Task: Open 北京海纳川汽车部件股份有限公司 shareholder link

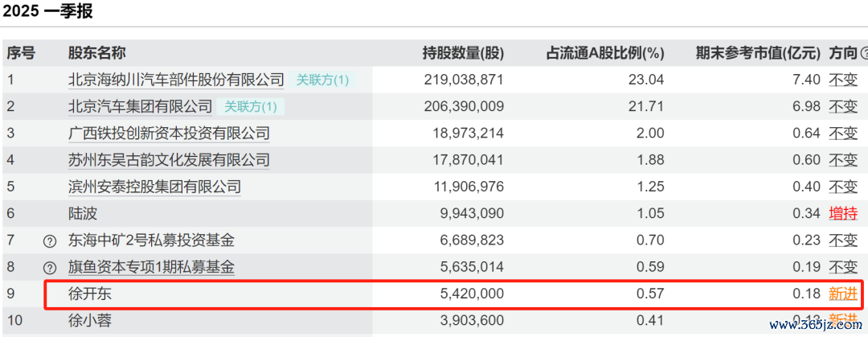Action: click(x=176, y=80)
